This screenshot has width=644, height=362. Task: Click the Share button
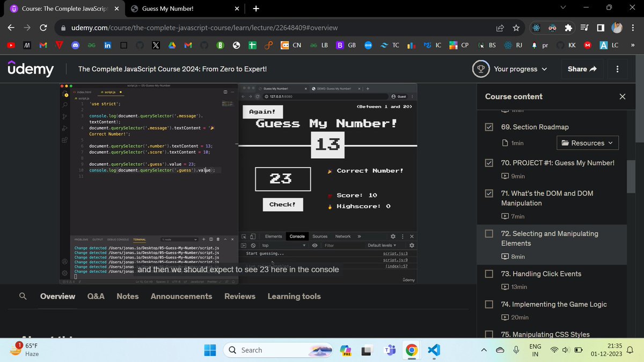click(582, 69)
